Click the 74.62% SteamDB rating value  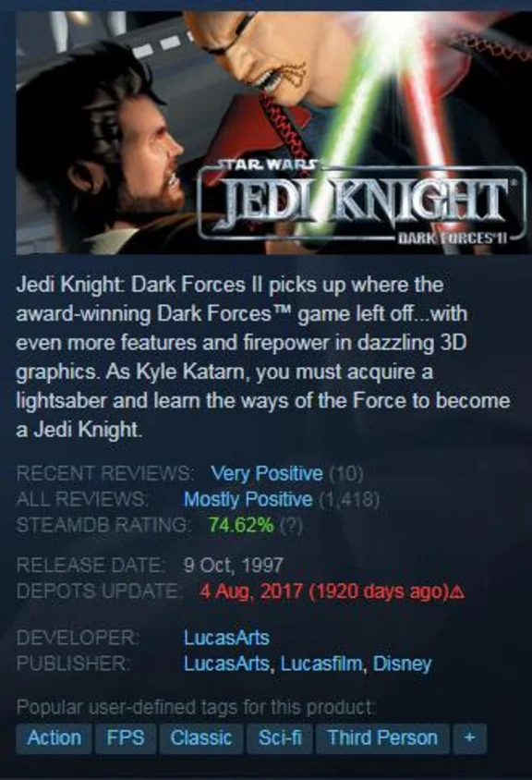241,525
